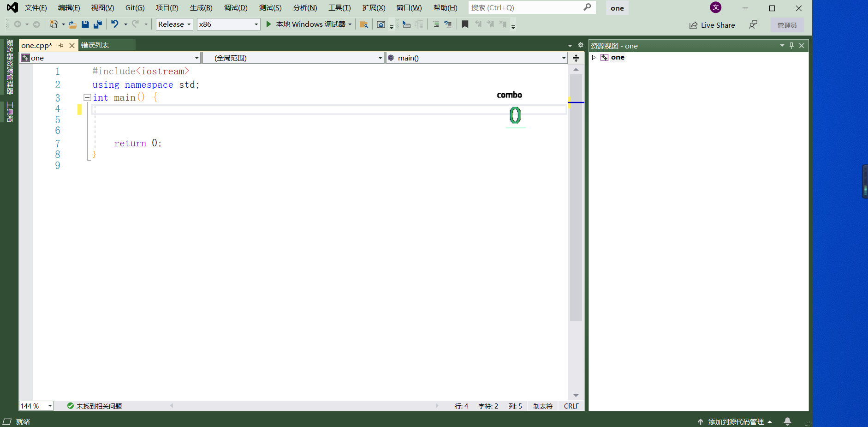Expand the one project in 资源视图
This screenshot has width=868, height=427.
[594, 57]
